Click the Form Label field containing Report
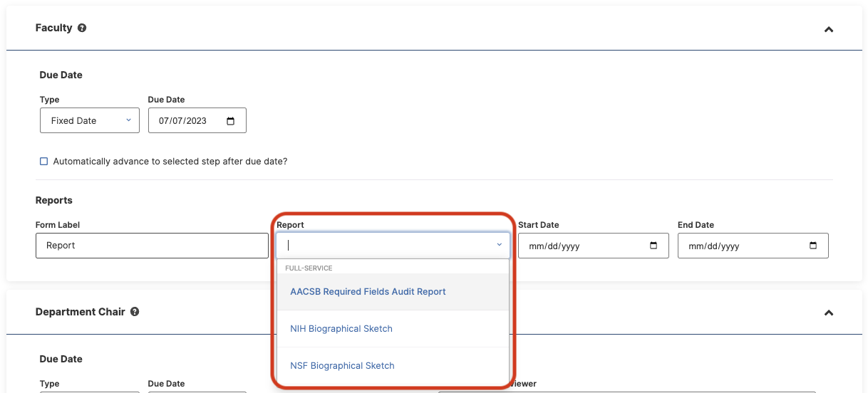The height and width of the screenshot is (393, 868). 152,246
